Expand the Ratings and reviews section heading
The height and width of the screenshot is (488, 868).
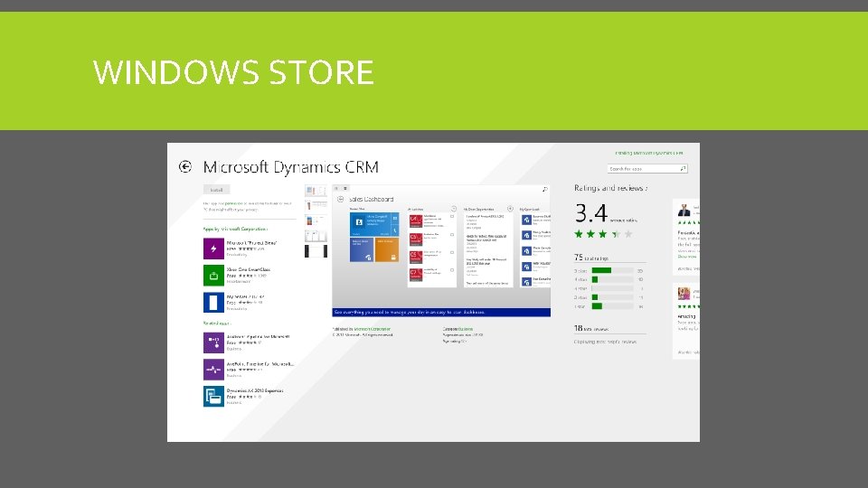(x=610, y=188)
